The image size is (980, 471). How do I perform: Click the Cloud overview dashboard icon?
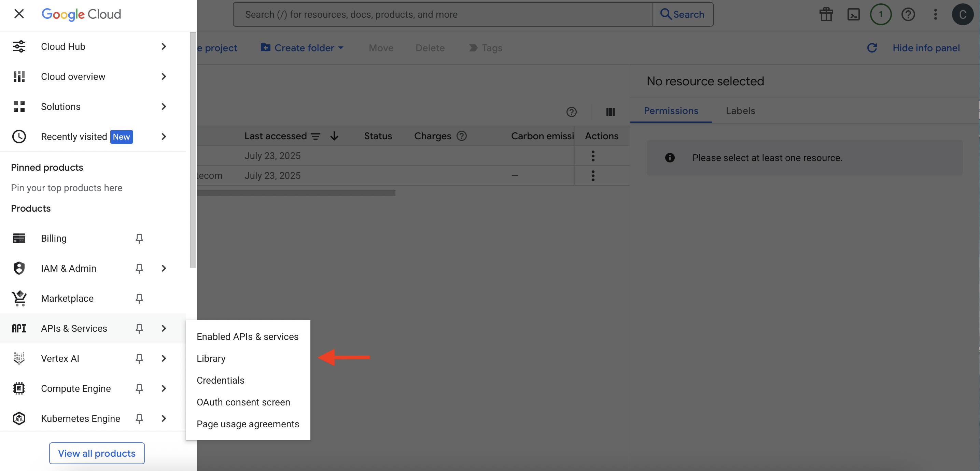click(19, 76)
